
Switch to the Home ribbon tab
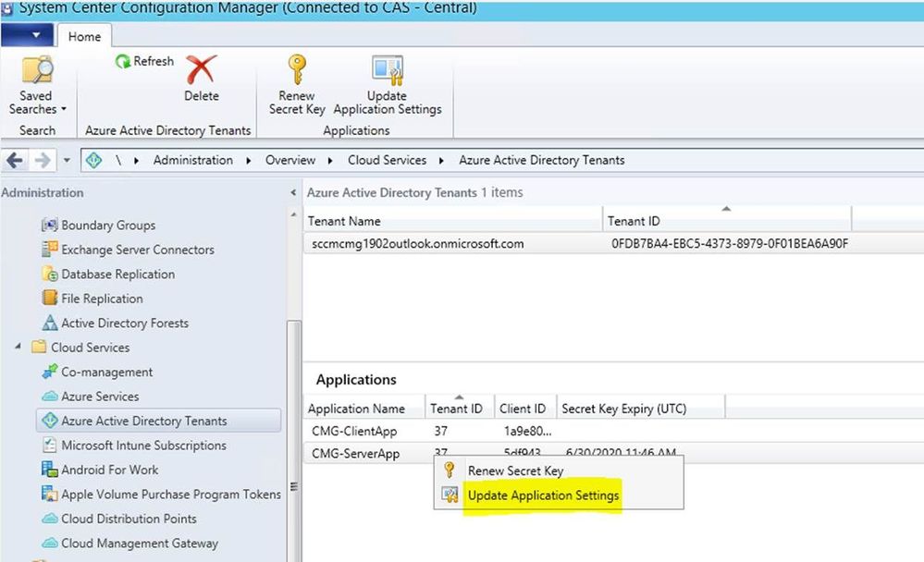[84, 37]
